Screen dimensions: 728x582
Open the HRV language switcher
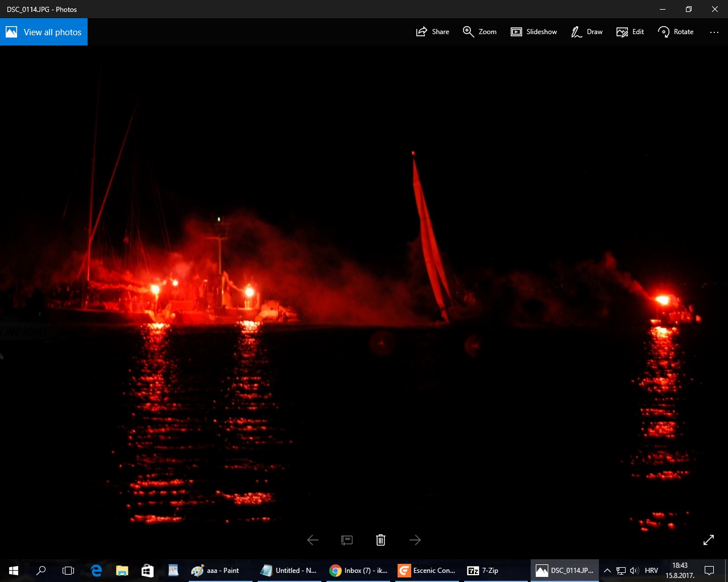coord(651,570)
